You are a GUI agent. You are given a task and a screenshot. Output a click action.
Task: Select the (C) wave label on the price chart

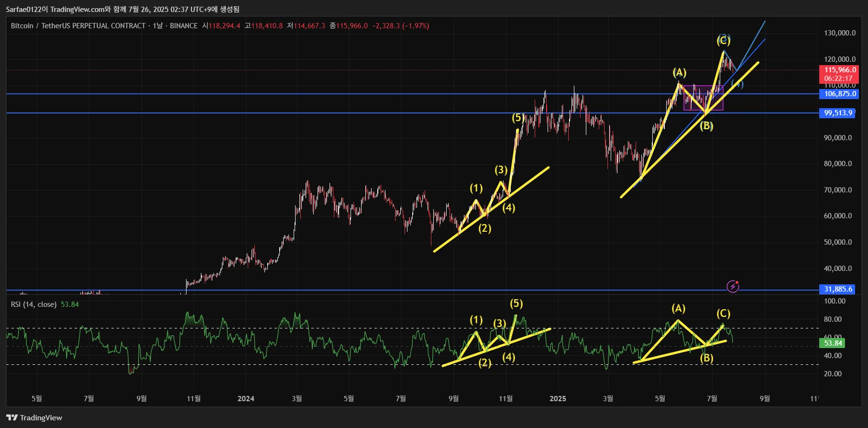pyautogui.click(x=724, y=40)
